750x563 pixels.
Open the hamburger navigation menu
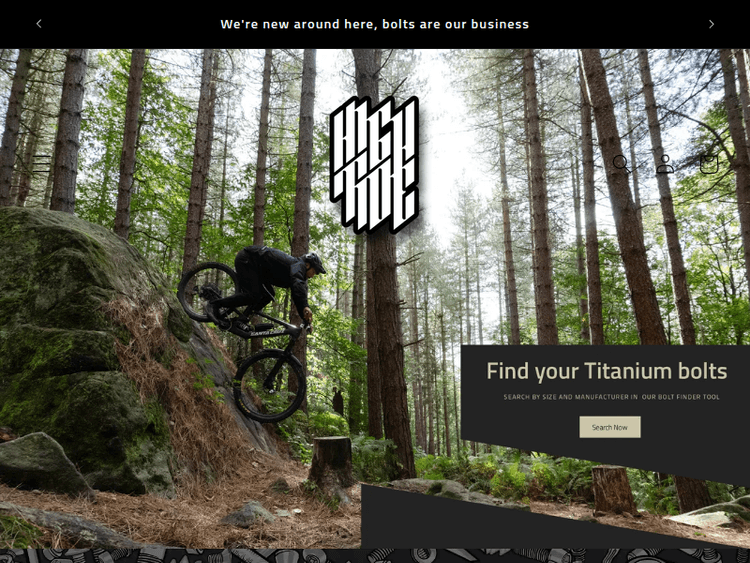click(42, 164)
